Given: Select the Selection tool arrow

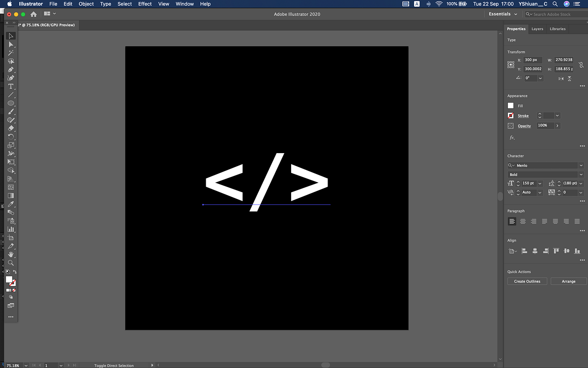Looking at the screenshot, I should [x=11, y=36].
